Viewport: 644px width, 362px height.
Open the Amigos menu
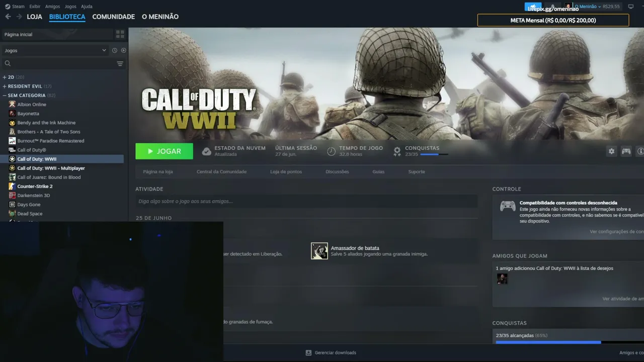pos(52,7)
